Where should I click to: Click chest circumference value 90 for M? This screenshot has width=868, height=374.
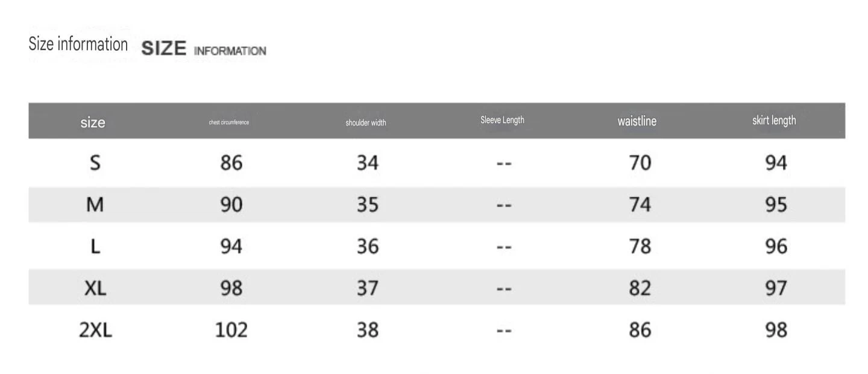(x=231, y=204)
